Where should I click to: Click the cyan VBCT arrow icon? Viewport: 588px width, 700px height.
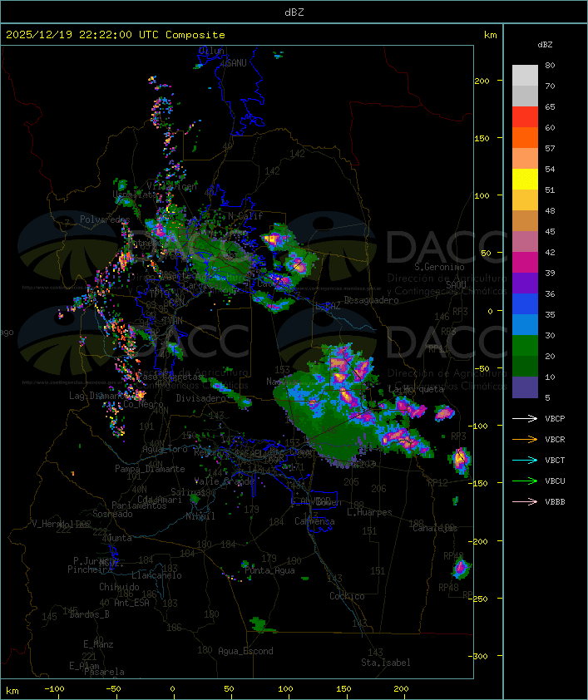[x=525, y=460]
